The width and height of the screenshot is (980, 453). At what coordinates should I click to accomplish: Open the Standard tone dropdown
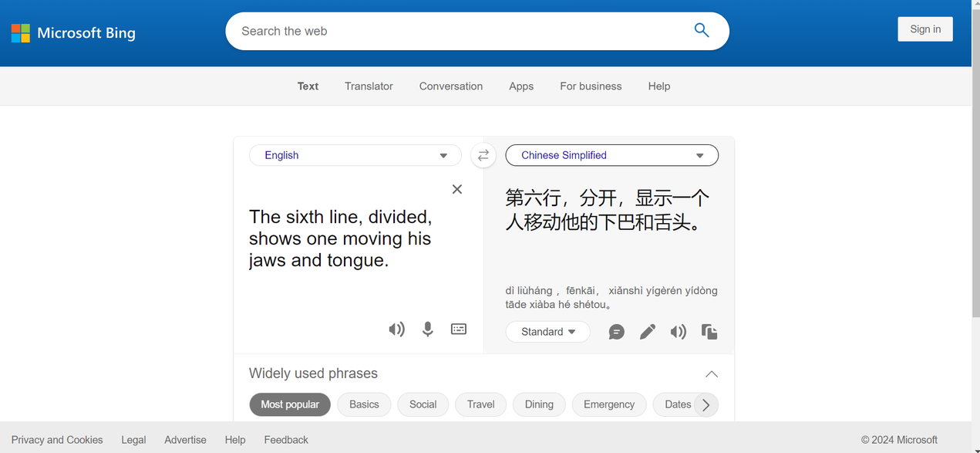tap(548, 332)
